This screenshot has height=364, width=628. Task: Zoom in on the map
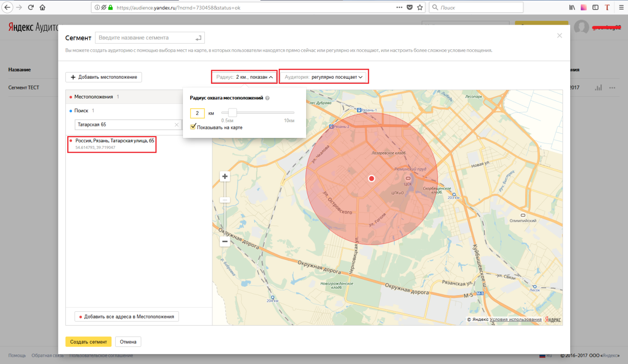(x=225, y=177)
